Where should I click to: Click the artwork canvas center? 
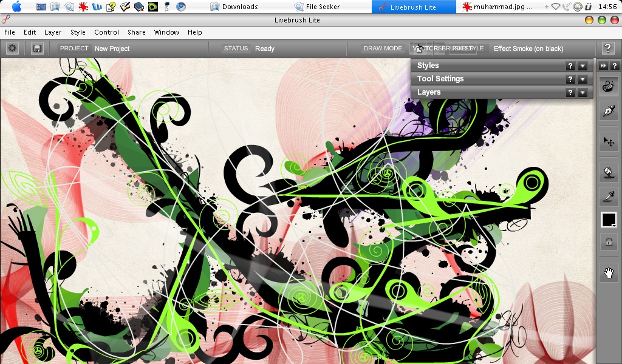tap(298, 211)
